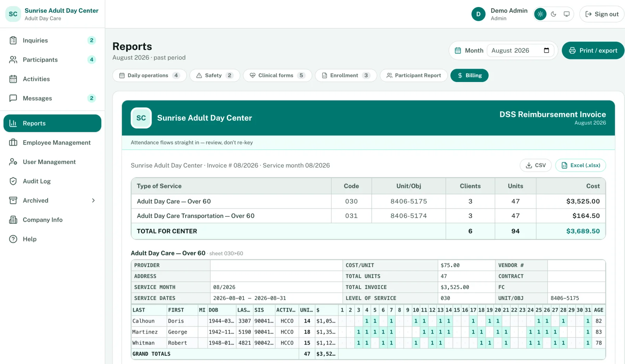Open Messages from the sidebar
Image resolution: width=625 pixels, height=364 pixels.
pyautogui.click(x=52, y=98)
